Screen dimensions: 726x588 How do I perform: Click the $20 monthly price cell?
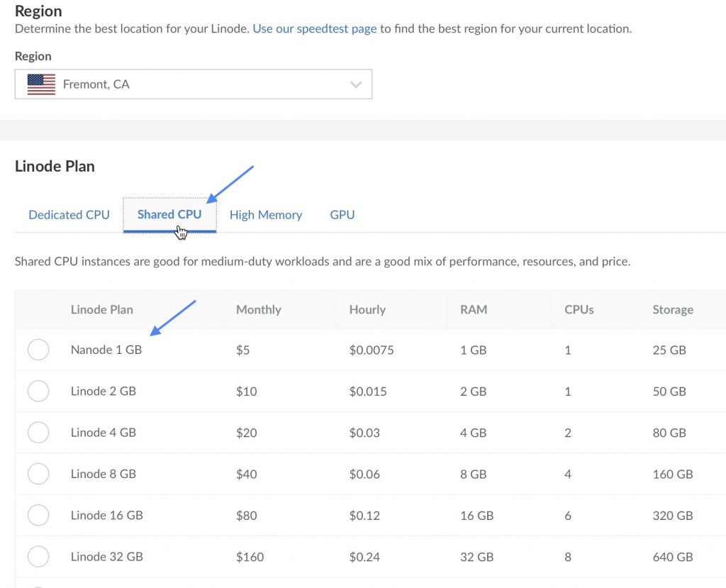[246, 433]
